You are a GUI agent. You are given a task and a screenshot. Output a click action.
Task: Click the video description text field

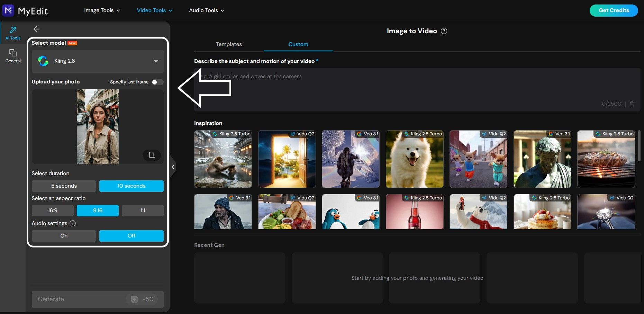417,89
